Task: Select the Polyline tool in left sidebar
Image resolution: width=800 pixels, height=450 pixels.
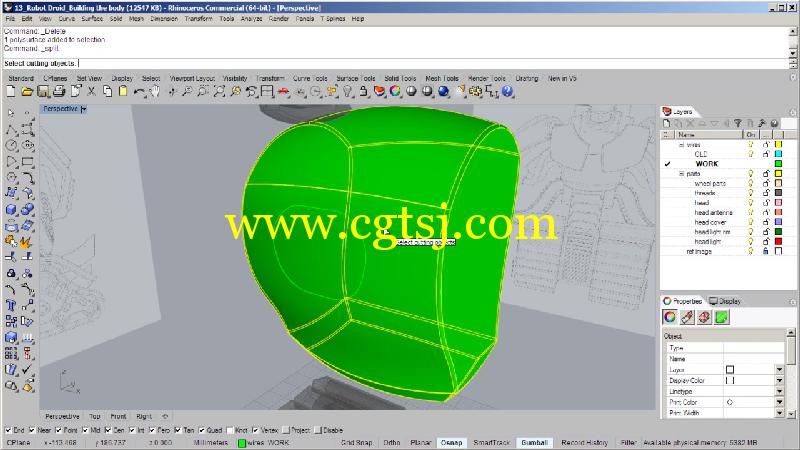Action: [11, 129]
